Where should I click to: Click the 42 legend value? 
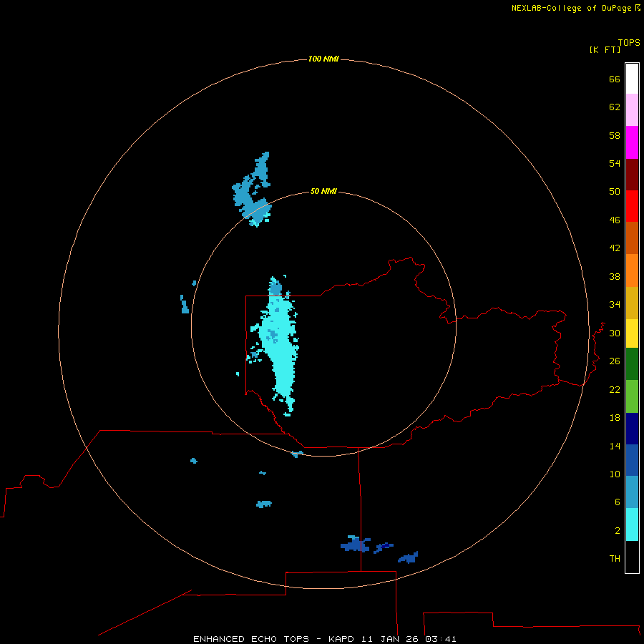point(615,248)
